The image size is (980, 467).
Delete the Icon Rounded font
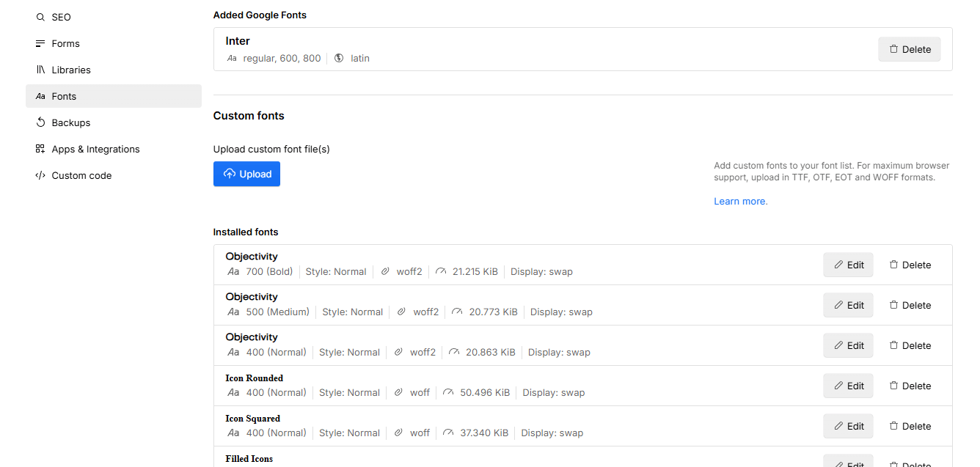pyautogui.click(x=910, y=386)
